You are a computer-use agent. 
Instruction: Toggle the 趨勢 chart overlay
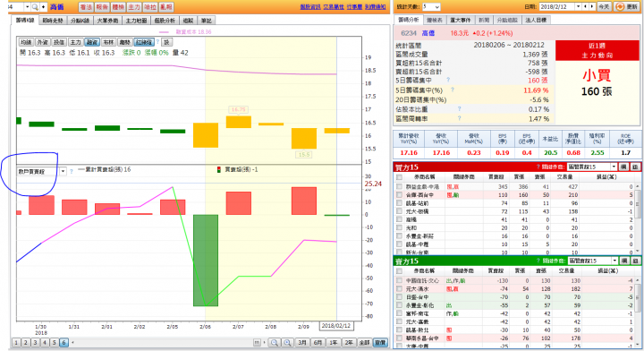[124, 42]
